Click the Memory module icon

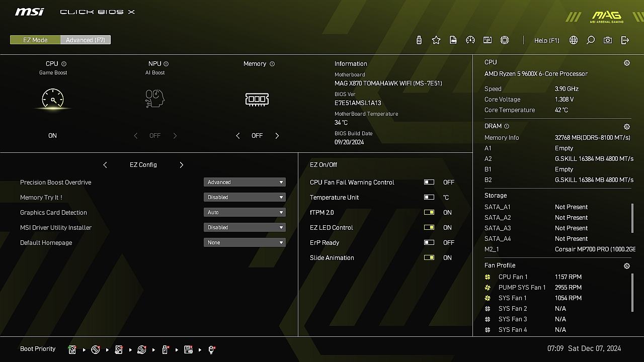(x=257, y=99)
